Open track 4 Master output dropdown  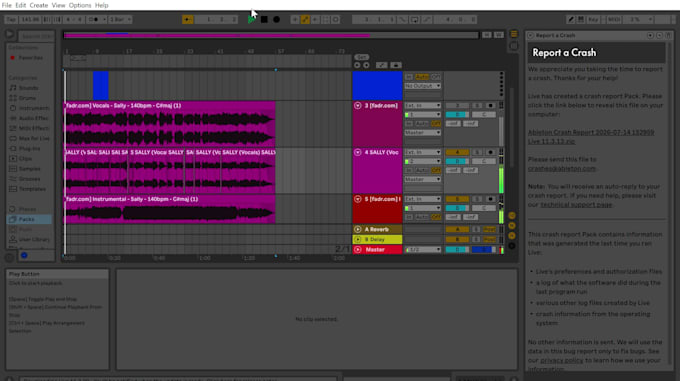(x=423, y=179)
